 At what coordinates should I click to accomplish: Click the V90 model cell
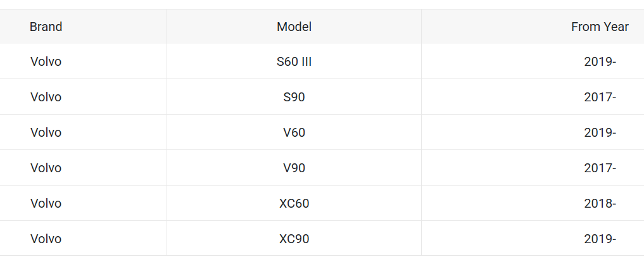294,168
